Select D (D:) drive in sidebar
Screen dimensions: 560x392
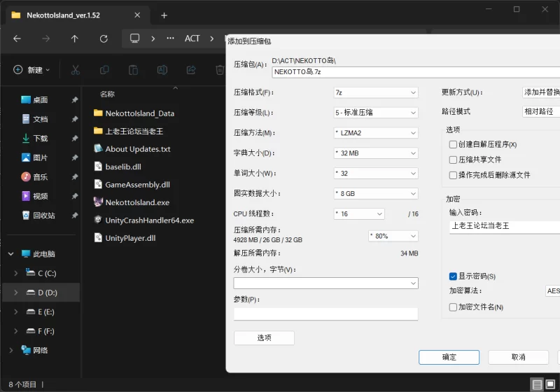[x=41, y=293]
